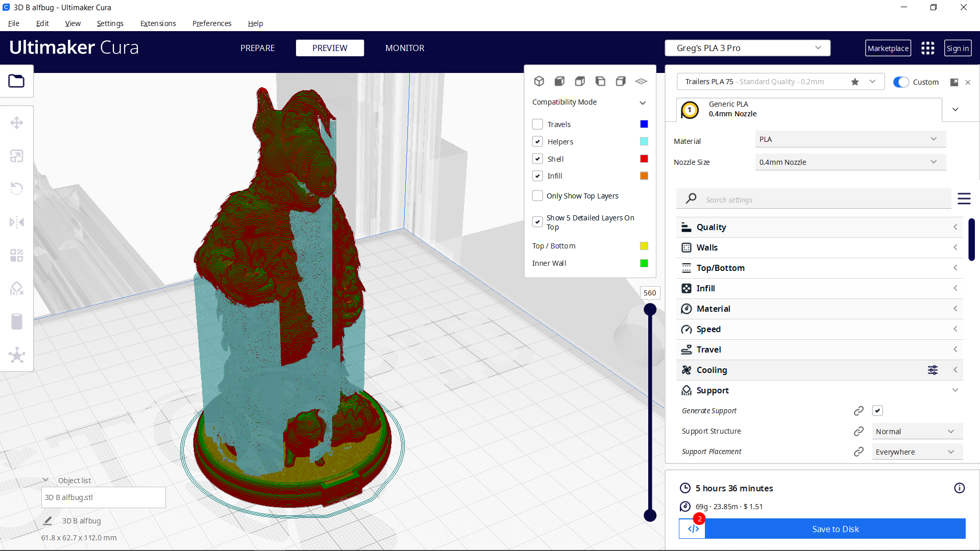Select the Move tool

(17, 122)
